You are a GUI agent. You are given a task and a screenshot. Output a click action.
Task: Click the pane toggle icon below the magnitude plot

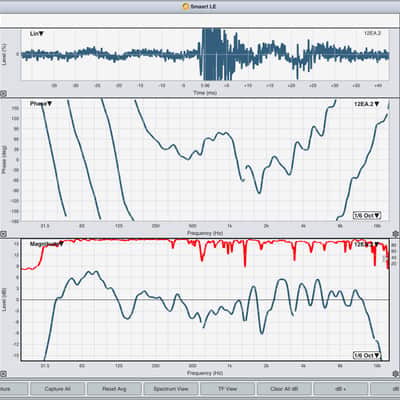pyautogui.click(x=3, y=374)
